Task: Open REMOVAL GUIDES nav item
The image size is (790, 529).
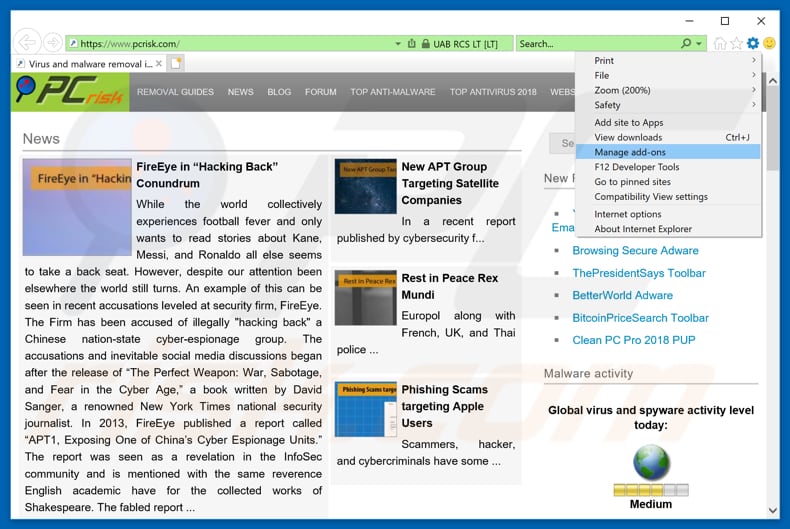Action: click(x=175, y=92)
